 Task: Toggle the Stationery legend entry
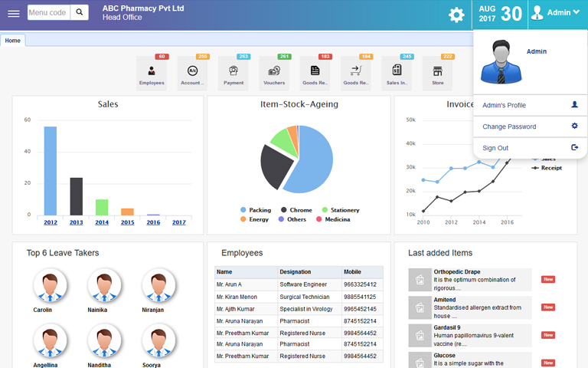point(341,210)
